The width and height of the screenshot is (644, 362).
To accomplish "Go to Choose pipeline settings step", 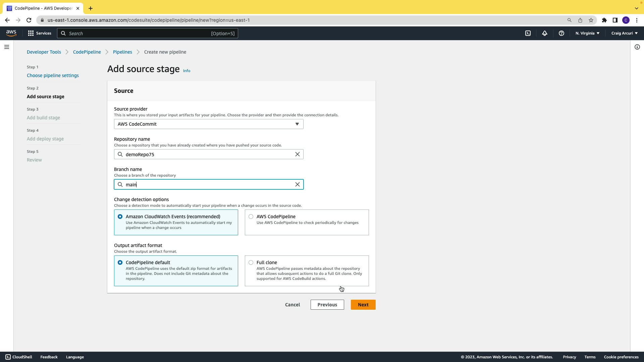I will pyautogui.click(x=53, y=75).
